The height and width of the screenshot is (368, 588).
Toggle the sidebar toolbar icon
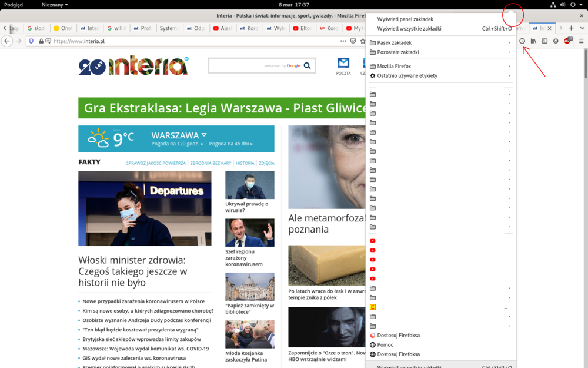(x=544, y=41)
